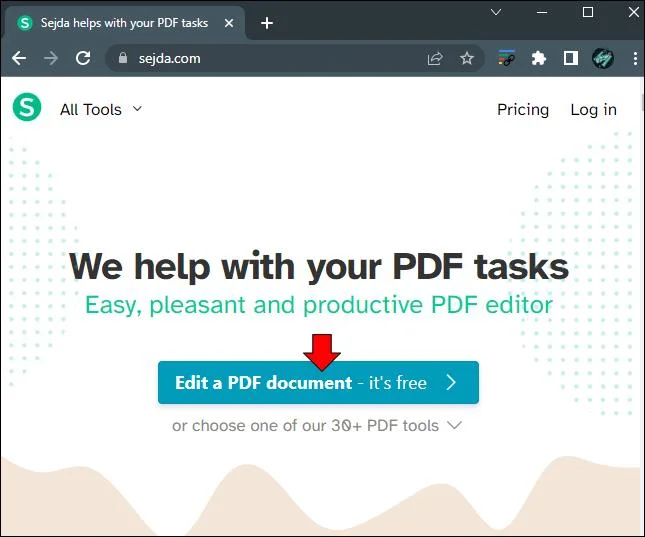Reload the sejda.com page
Screen dimensions: 645x537
tap(83, 58)
